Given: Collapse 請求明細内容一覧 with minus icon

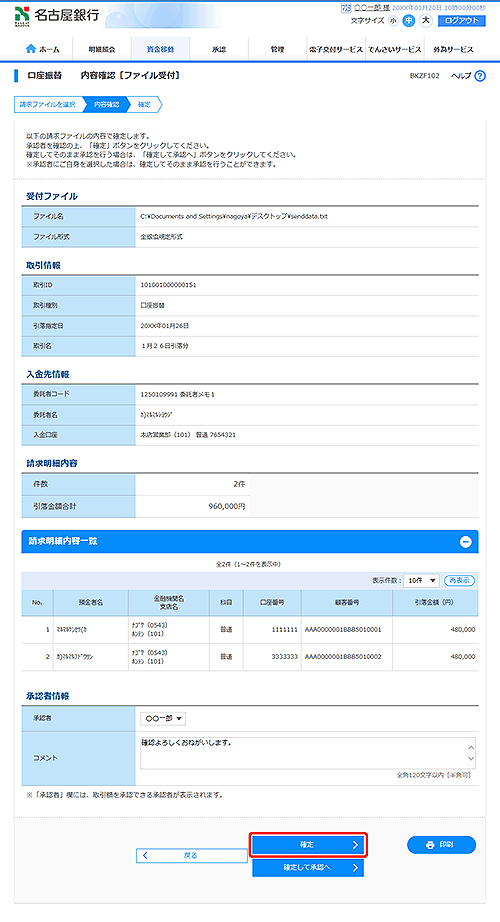Looking at the screenshot, I should coord(465,542).
